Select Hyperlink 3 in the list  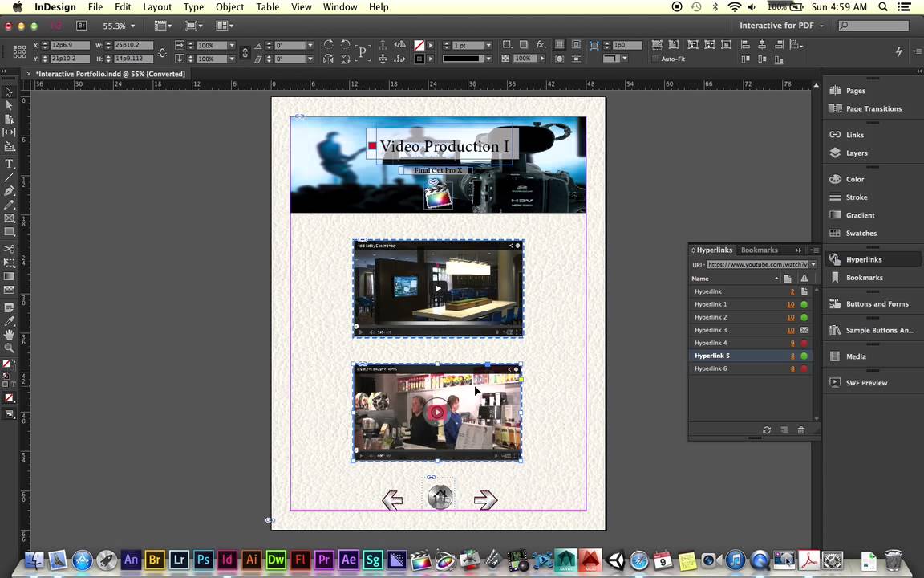tap(752, 330)
